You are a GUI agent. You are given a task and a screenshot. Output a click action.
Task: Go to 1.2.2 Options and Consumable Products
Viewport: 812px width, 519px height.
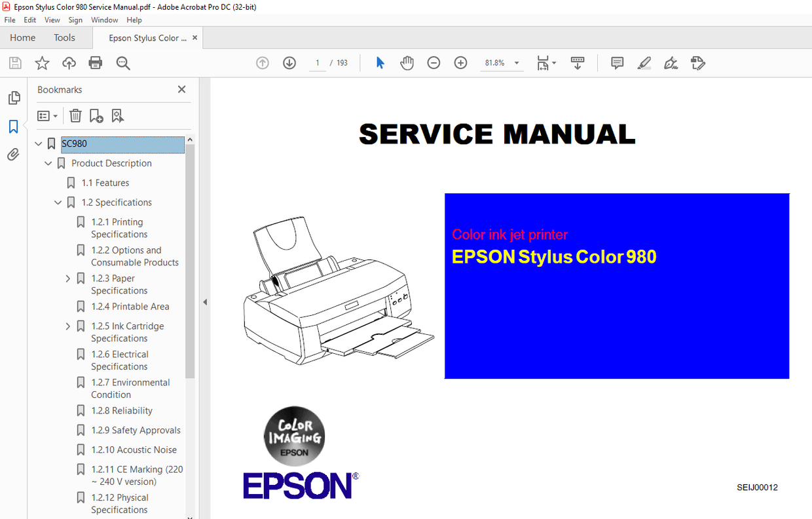point(135,256)
